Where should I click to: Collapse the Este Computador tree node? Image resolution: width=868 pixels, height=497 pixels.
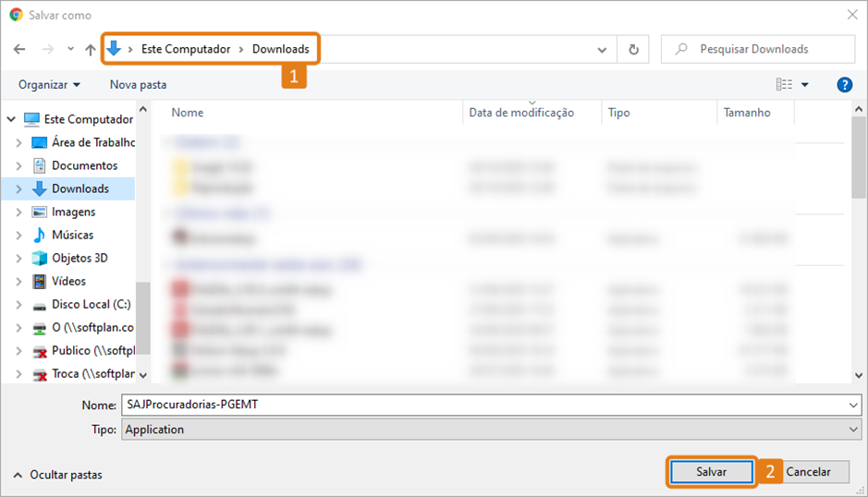(x=10, y=119)
